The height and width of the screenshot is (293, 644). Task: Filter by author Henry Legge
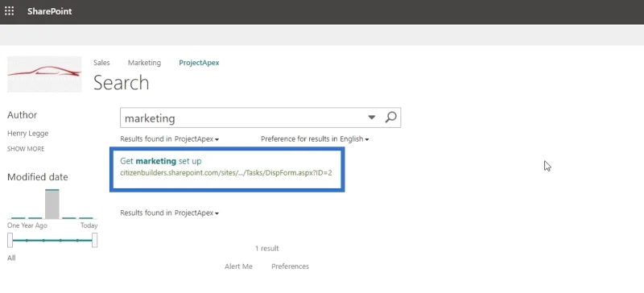point(27,134)
